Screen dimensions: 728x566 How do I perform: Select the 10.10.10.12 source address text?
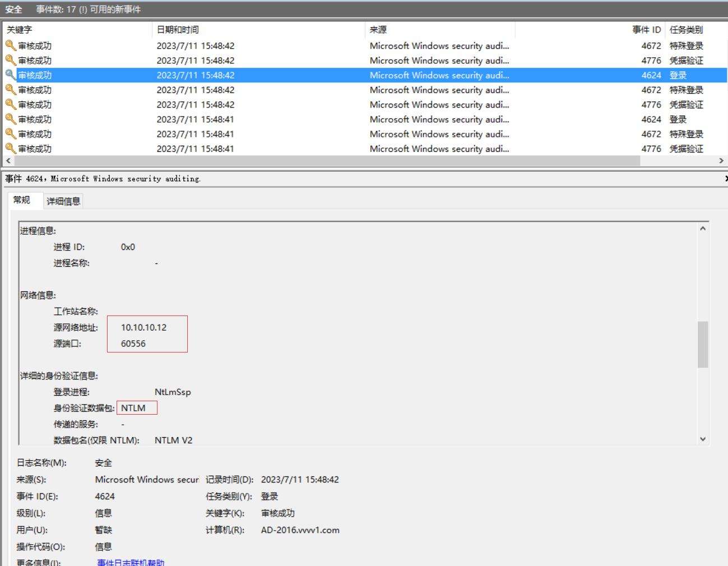click(x=144, y=327)
